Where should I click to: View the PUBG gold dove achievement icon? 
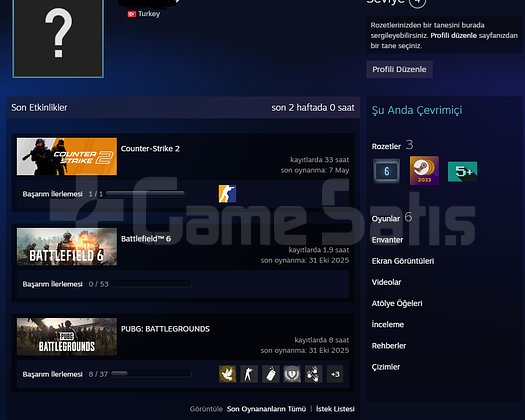(227, 374)
